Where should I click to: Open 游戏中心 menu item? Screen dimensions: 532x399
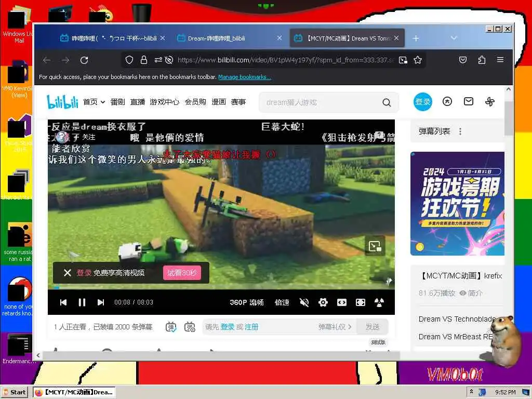[164, 102]
